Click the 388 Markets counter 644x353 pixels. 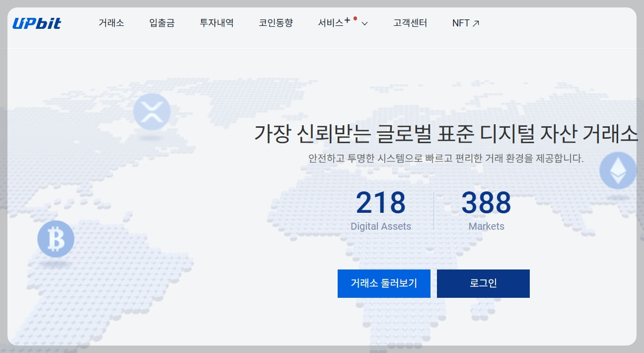pyautogui.click(x=487, y=209)
